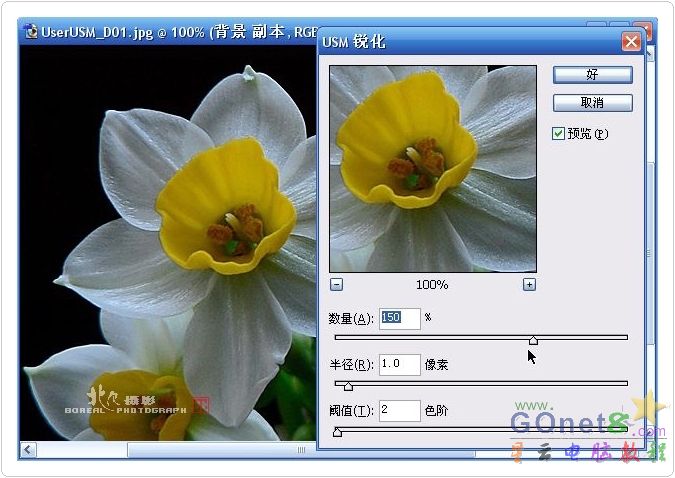Click the 半径 radius slider handle

(x=348, y=386)
